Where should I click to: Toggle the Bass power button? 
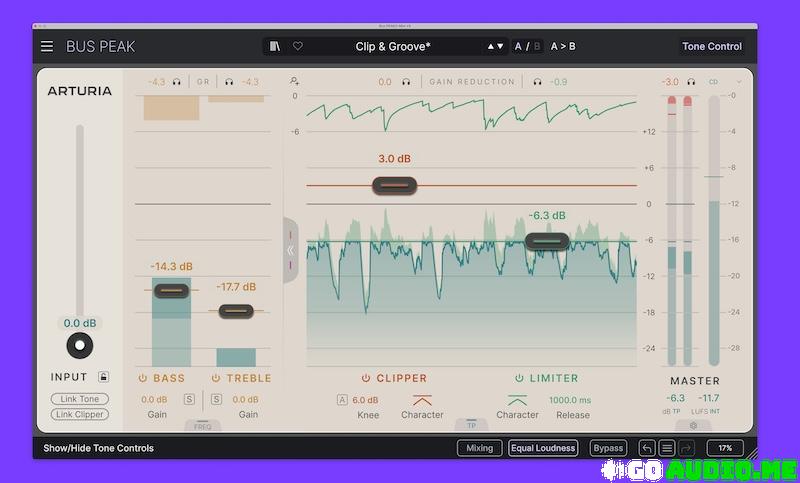[143, 378]
